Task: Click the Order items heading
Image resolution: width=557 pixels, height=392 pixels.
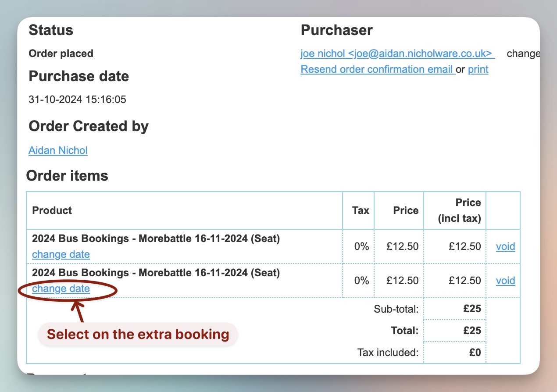Action: click(67, 175)
